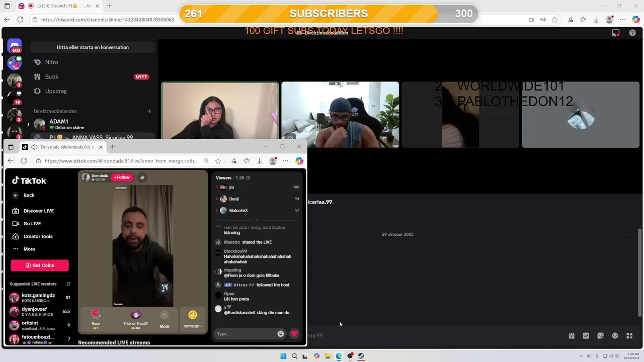The image size is (644, 362).
Task: Open Discord home direct messages icon
Action: [x=15, y=46]
